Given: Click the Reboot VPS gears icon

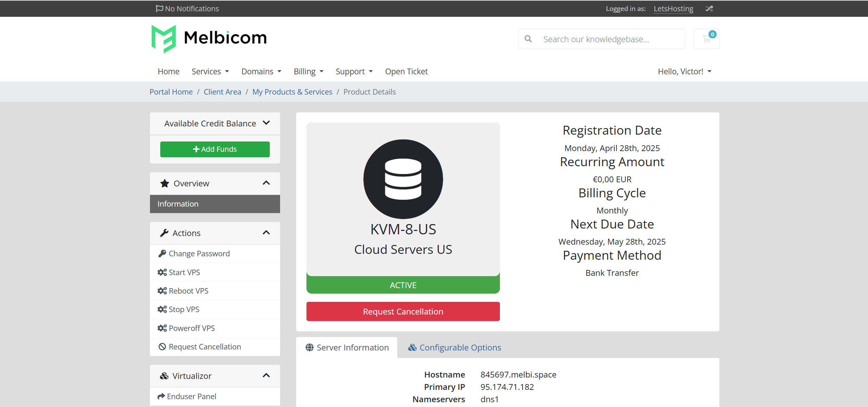Looking at the screenshot, I should pyautogui.click(x=162, y=291).
